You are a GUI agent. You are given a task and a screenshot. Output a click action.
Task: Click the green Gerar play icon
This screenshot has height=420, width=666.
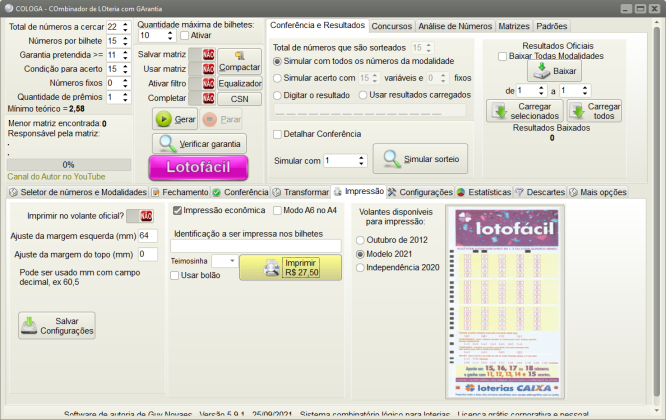coord(164,119)
